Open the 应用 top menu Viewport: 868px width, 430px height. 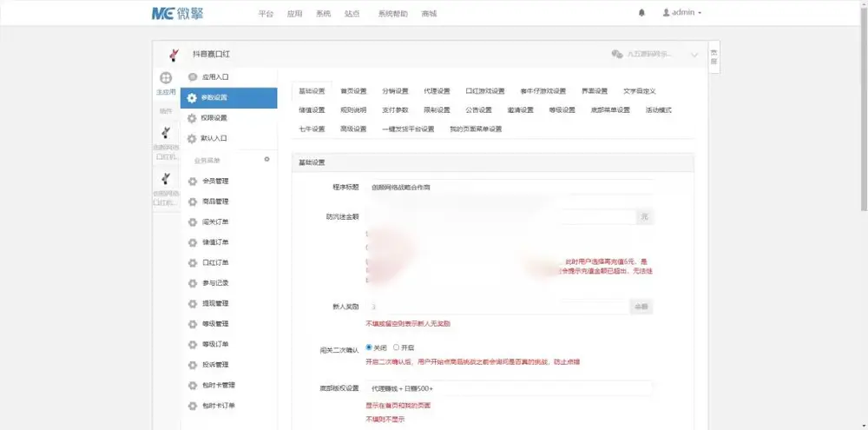294,14
